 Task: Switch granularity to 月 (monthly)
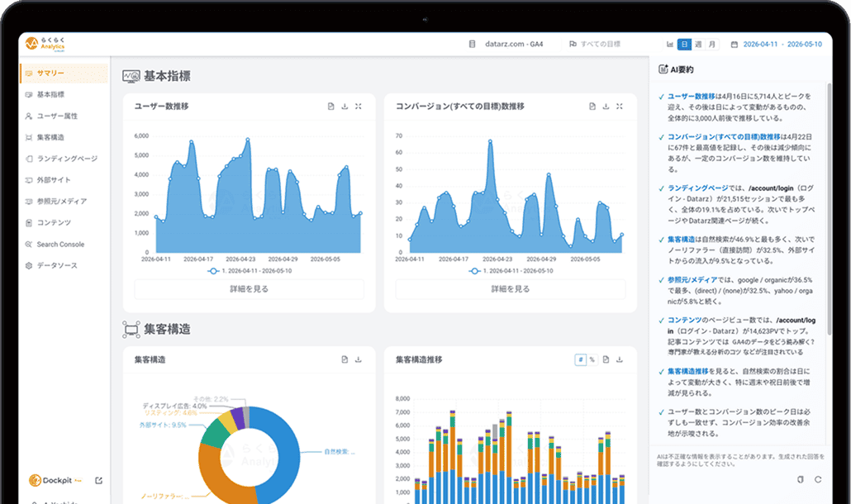coord(712,44)
